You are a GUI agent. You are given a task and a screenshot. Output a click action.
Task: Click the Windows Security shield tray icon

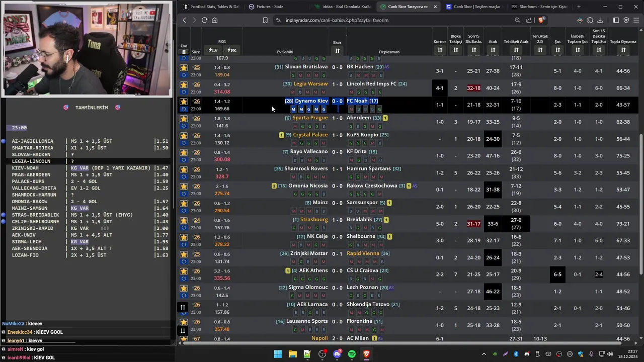[581, 354]
